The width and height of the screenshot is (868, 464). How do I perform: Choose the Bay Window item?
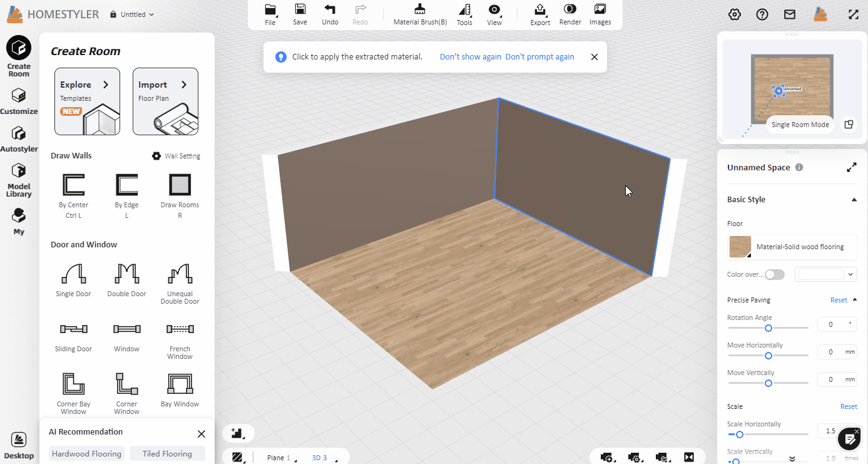pyautogui.click(x=180, y=389)
